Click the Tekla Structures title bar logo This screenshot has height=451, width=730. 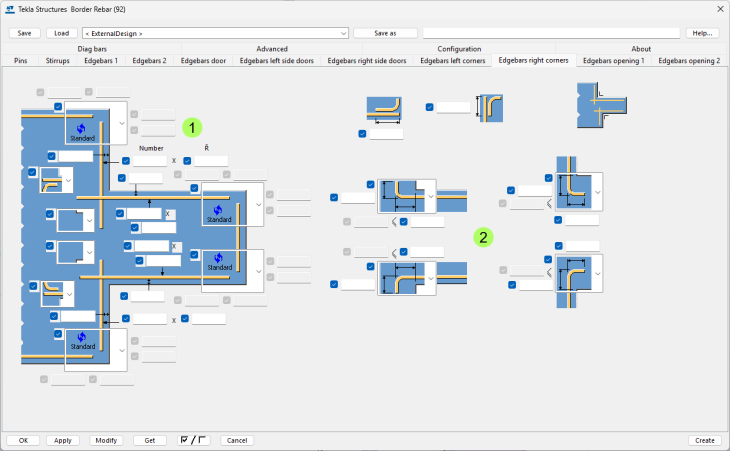[10, 9]
